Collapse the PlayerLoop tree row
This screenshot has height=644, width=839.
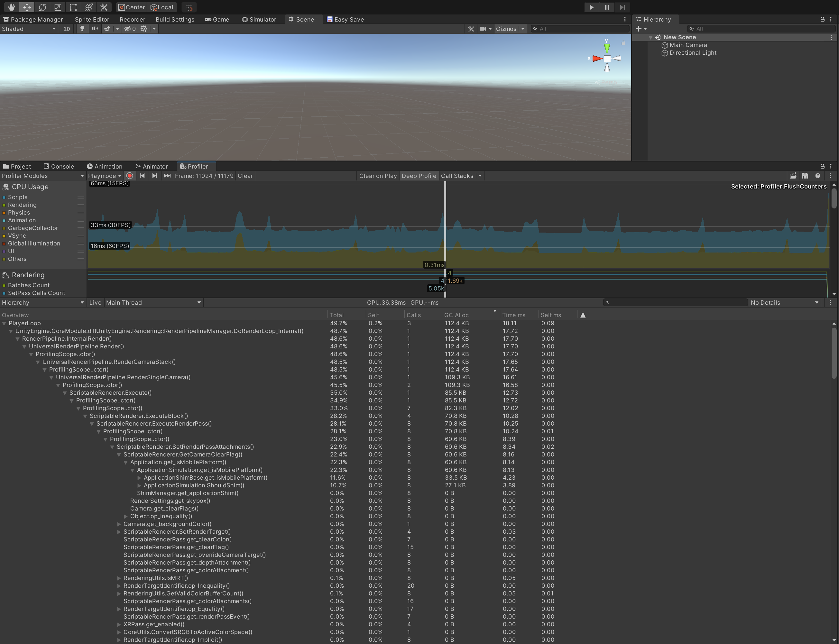(4, 323)
